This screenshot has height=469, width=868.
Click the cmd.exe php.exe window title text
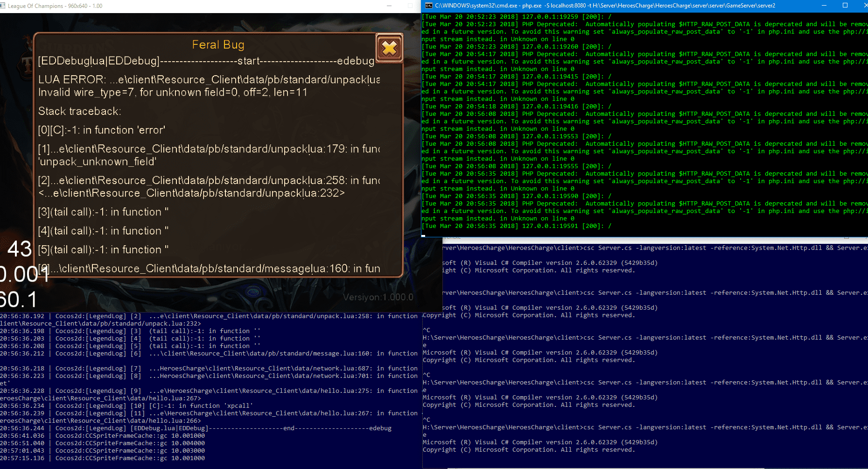[x=605, y=6]
